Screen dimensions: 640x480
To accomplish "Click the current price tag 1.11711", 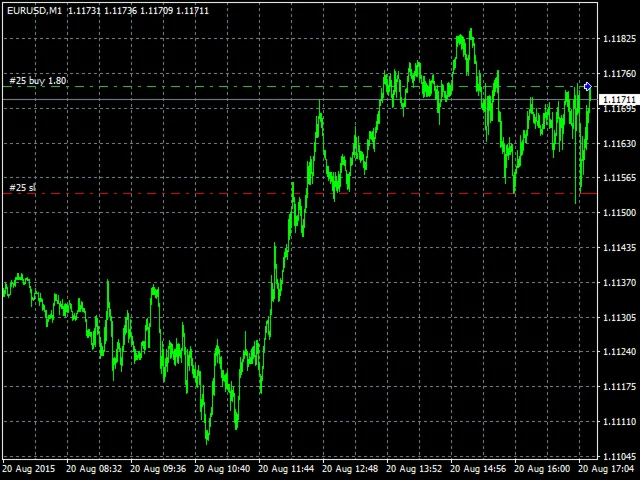I will click(x=619, y=100).
